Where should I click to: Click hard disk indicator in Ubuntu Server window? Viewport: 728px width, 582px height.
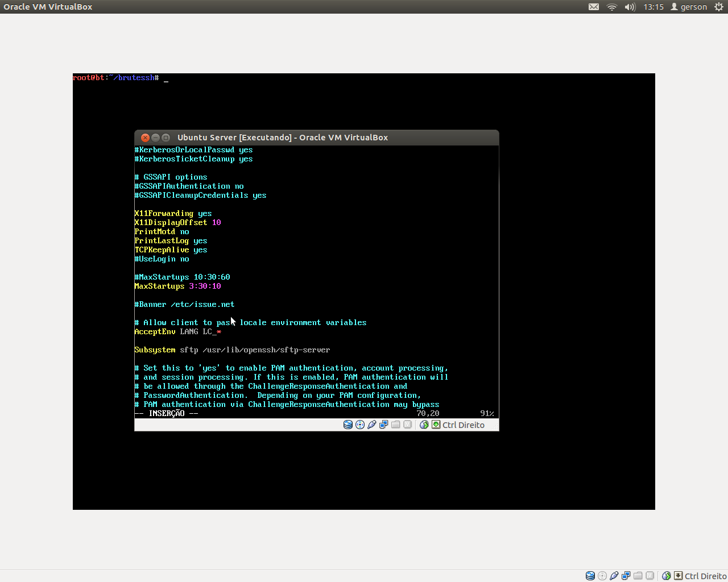(x=348, y=425)
